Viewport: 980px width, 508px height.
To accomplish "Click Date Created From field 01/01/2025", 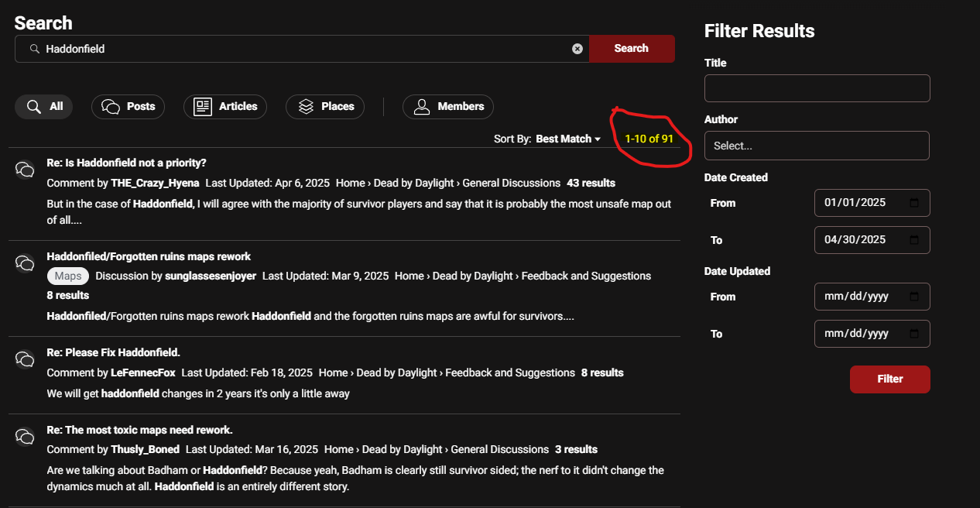I will 872,203.
